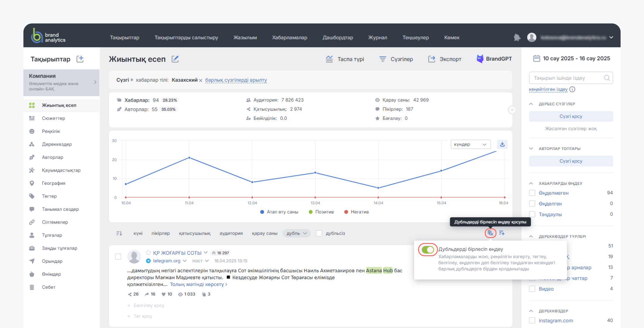644x328 pixels.
Task: Toggle Дубльдерді бірлесіп өңдеу switch
Action: [428, 250]
